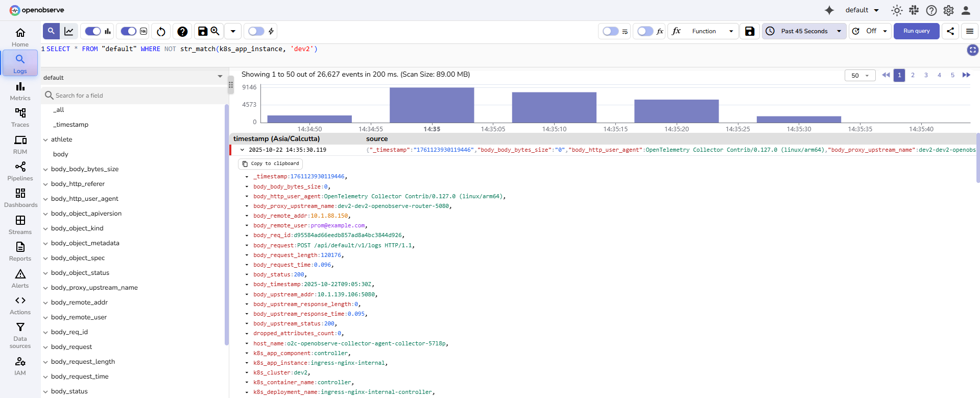Enable the wrap content toggle
The width and height of the screenshot is (980, 398).
[610, 31]
